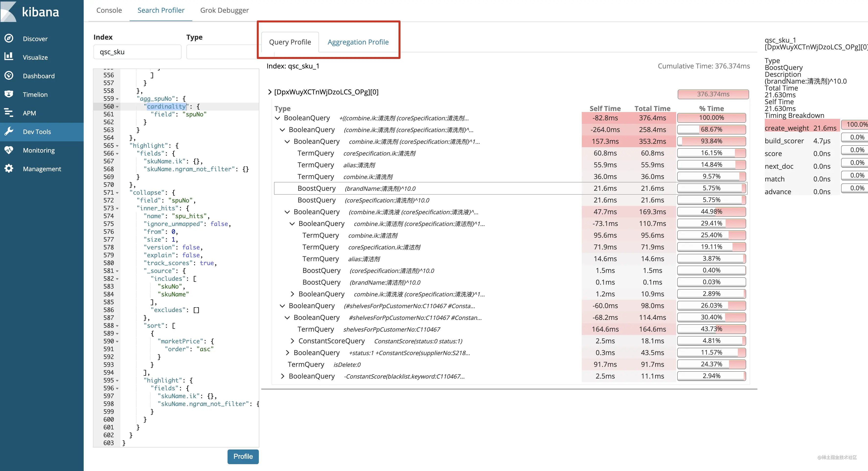The image size is (868, 471).
Task: Switch to the Aggregation Profile tab
Action: 358,42
